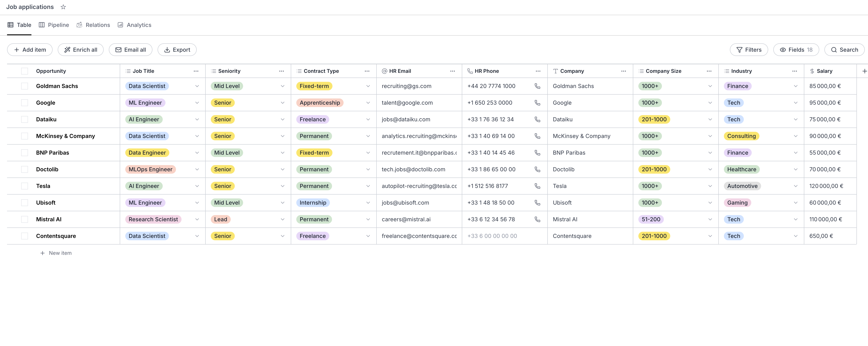Switch to the Relations view tab
This screenshot has width=868, height=346.
click(x=93, y=25)
